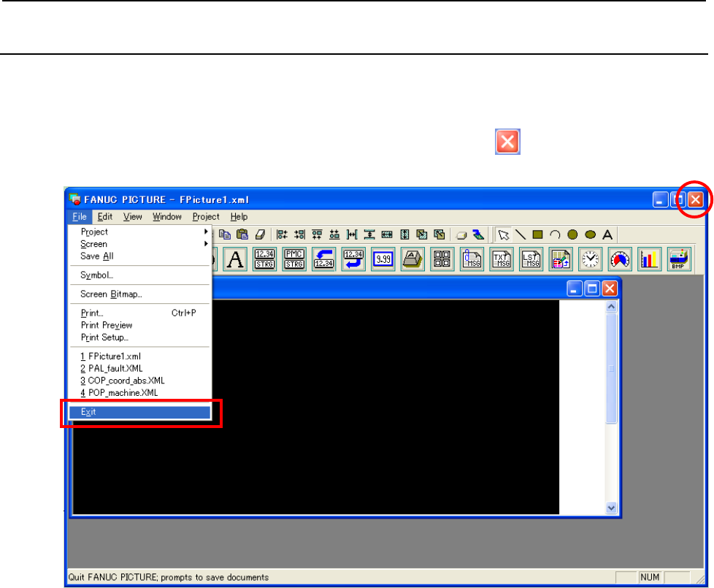Click the Copy toolbar icon

(224, 234)
